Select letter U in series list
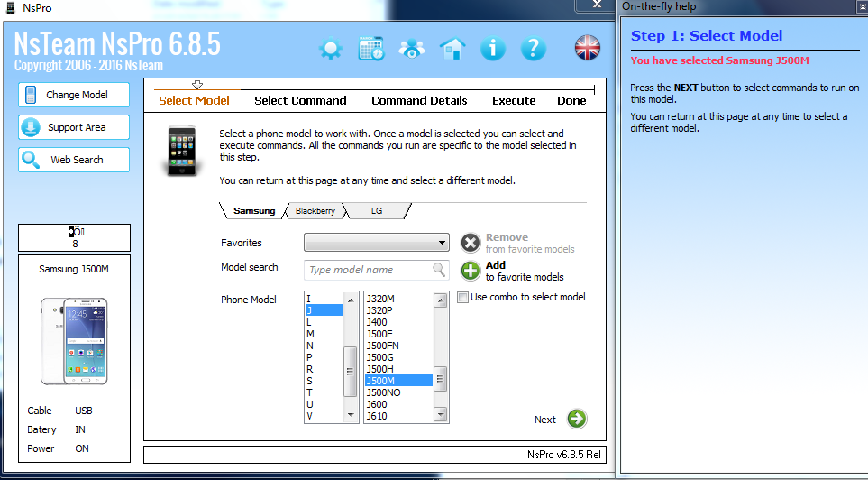Viewport: 868px width, 480px height. [x=324, y=404]
